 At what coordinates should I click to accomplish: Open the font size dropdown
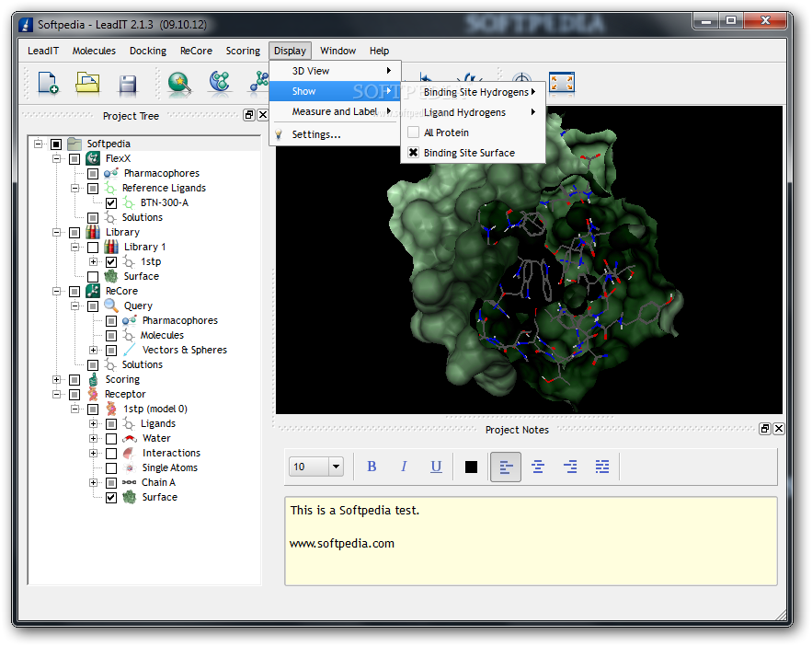point(336,467)
